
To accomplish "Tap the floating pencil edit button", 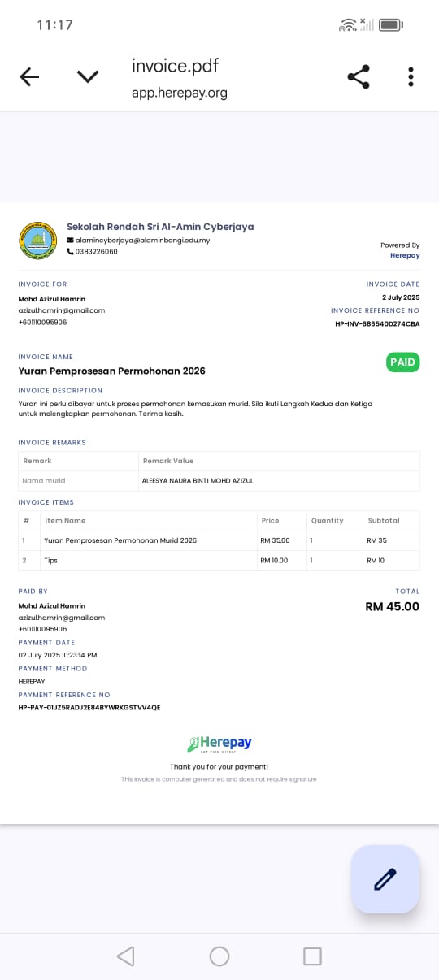I will point(385,879).
